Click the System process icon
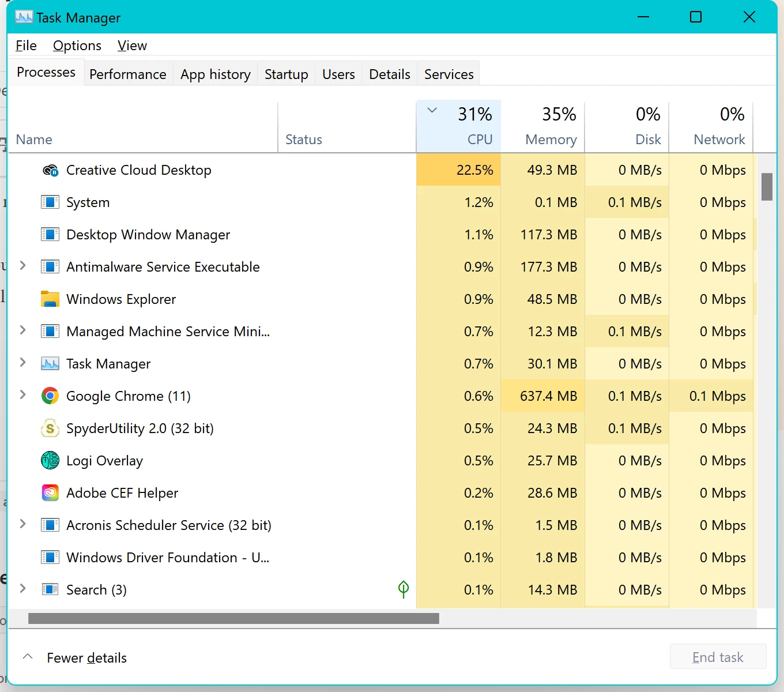 point(50,202)
